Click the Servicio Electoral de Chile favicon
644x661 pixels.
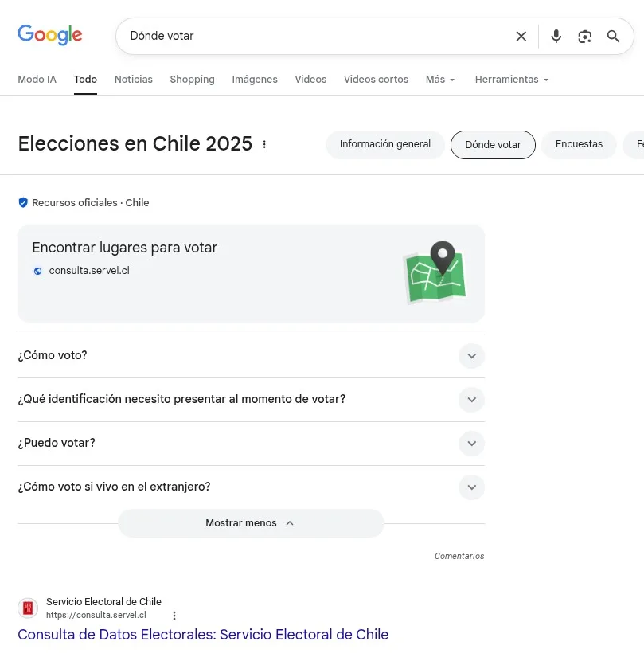tap(28, 607)
